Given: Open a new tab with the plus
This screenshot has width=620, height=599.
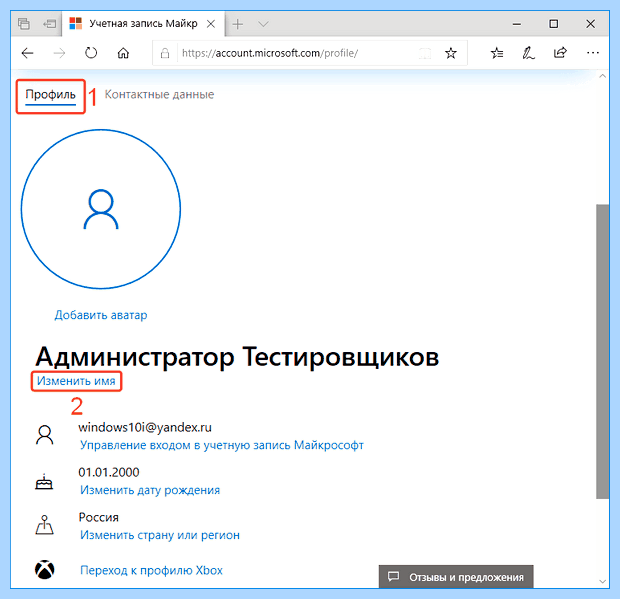Looking at the screenshot, I should point(238,24).
